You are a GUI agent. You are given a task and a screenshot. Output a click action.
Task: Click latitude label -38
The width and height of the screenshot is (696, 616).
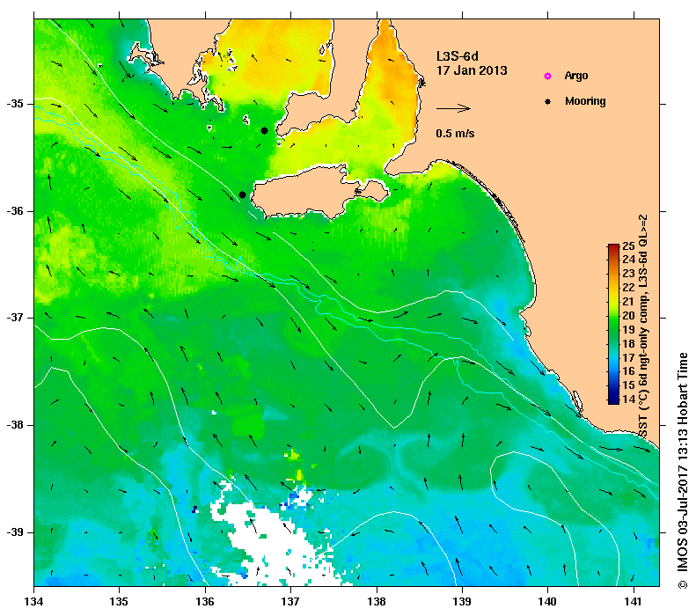[14, 425]
